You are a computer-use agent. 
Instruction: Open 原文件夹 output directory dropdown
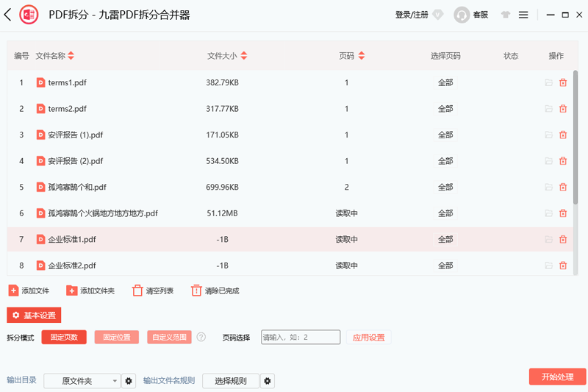pos(82,381)
